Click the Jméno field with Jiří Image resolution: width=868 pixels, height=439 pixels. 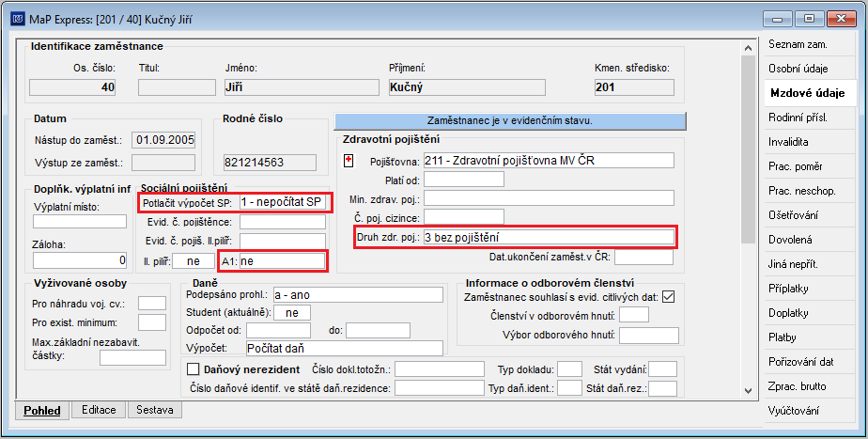(x=302, y=87)
